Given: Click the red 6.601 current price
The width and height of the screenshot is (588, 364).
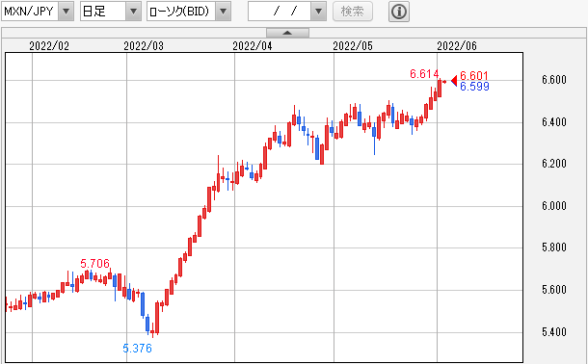Looking at the screenshot, I should coord(474,76).
